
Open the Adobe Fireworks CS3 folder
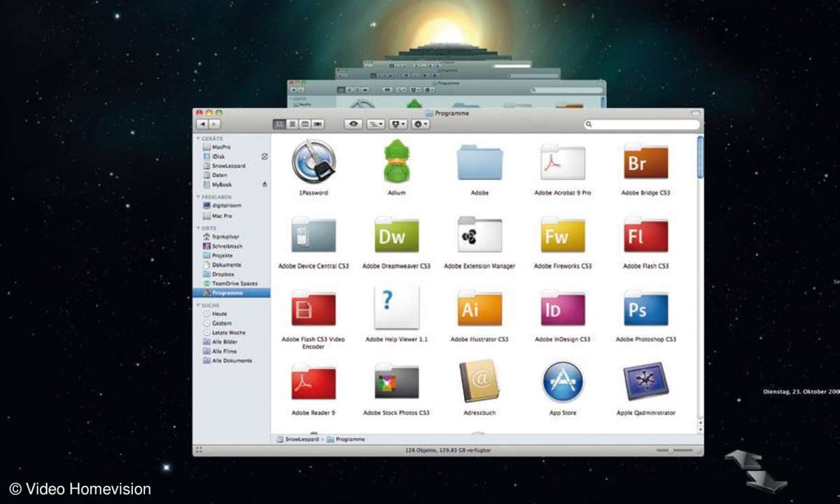(563, 235)
